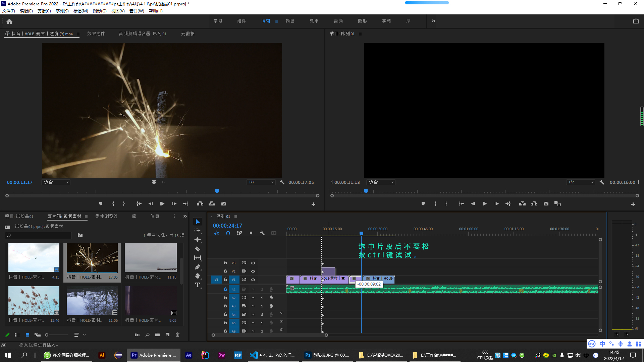The image size is (644, 362).
Task: Enable voice-over record on A2
Action: tap(271, 298)
